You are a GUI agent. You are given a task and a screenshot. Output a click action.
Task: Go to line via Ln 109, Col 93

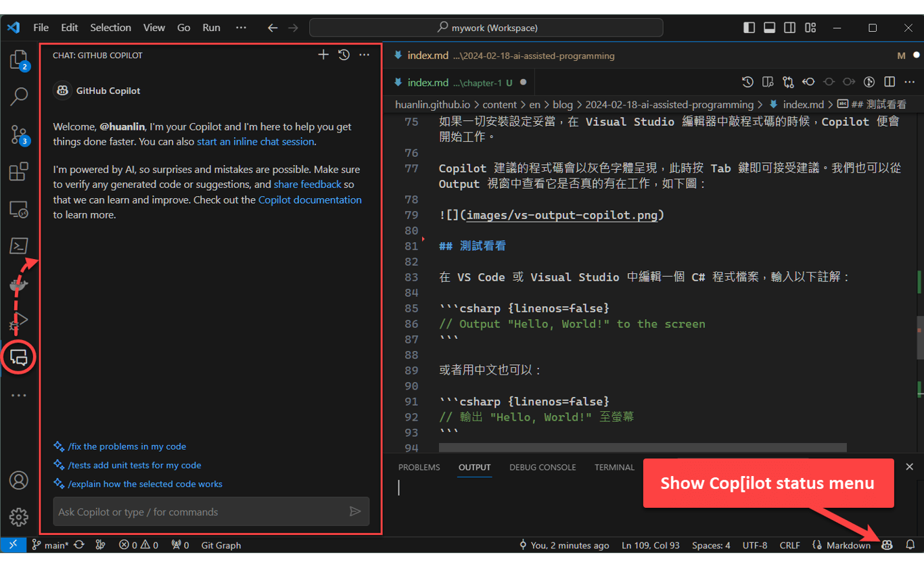651,545
